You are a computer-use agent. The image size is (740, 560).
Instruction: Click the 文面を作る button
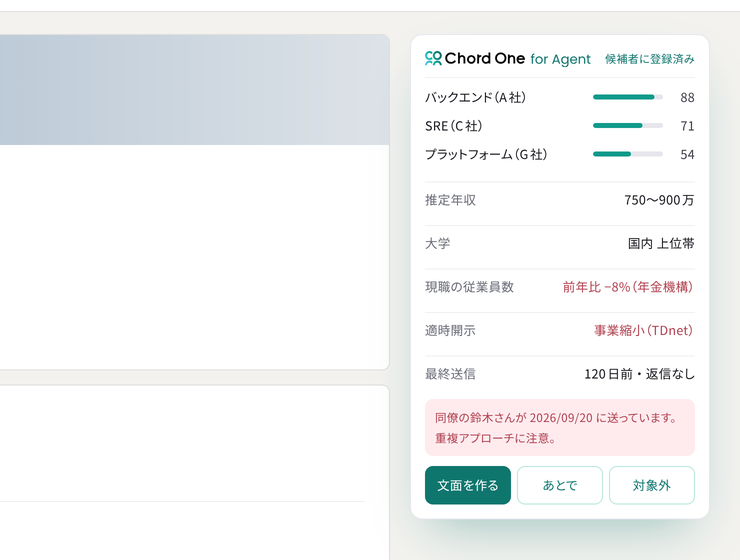pos(468,485)
